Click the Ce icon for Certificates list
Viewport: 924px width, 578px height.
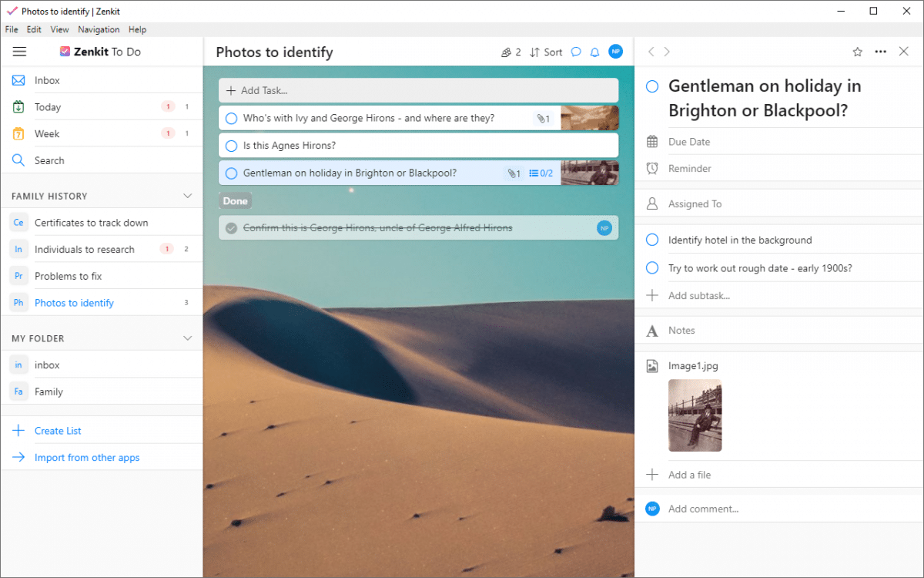[x=18, y=223]
